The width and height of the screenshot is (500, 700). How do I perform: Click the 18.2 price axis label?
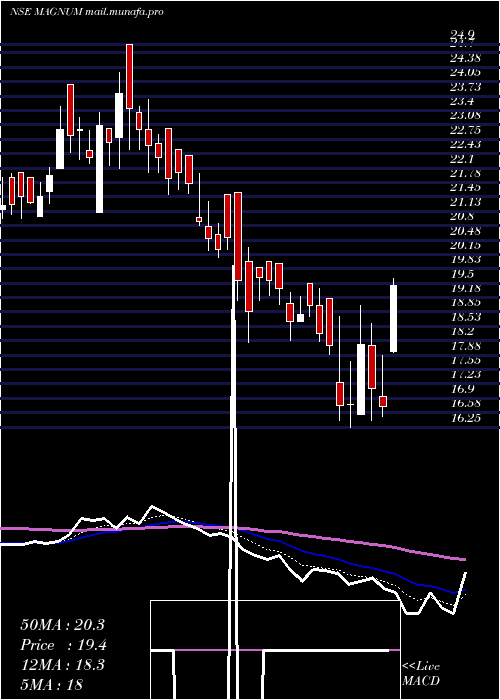tap(462, 332)
